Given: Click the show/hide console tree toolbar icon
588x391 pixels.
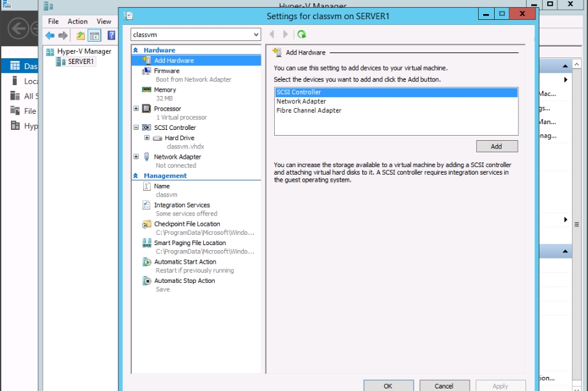Looking at the screenshot, I should click(94, 36).
